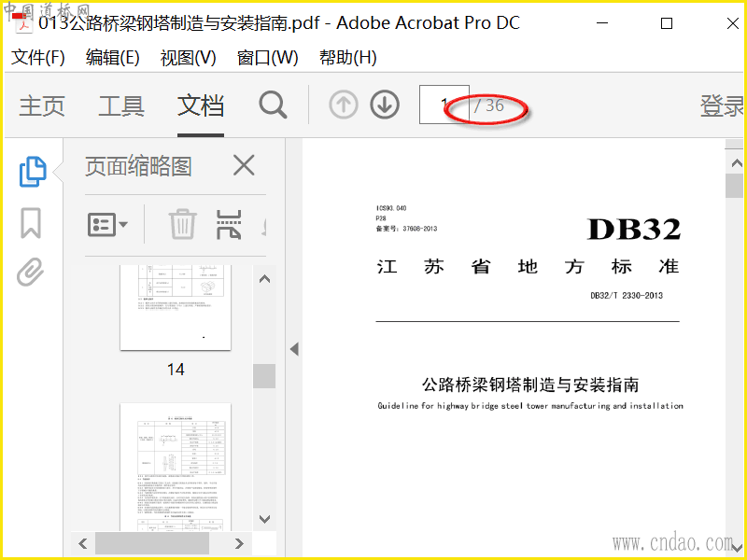
Task: Click the English subtitle Guideline for highway bridge
Action: tap(530, 406)
